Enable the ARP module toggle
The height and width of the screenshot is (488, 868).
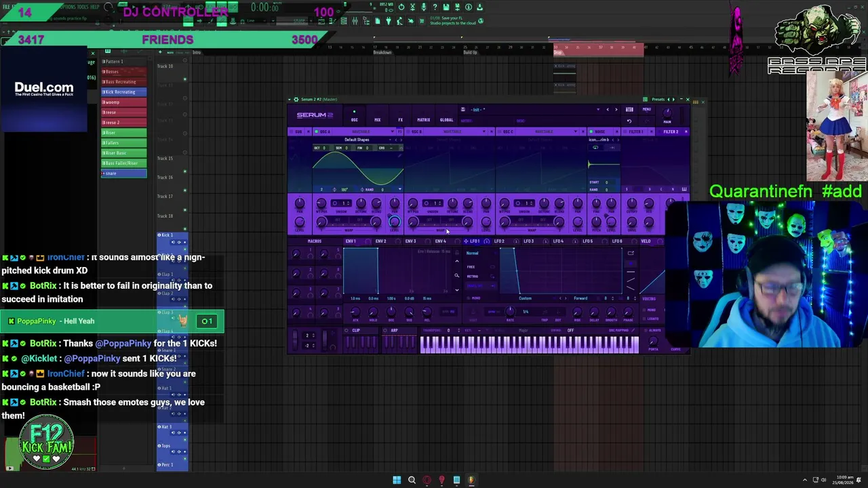coord(384,330)
